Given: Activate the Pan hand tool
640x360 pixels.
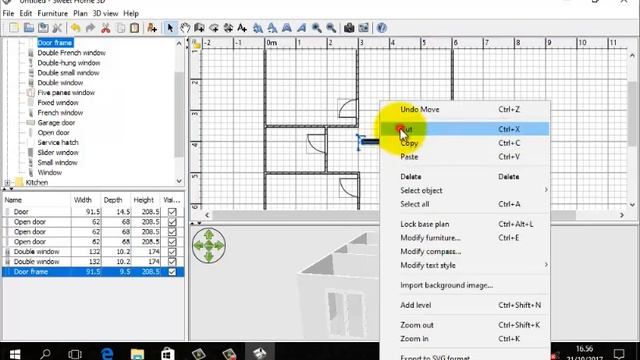Looking at the screenshot, I should [185, 28].
